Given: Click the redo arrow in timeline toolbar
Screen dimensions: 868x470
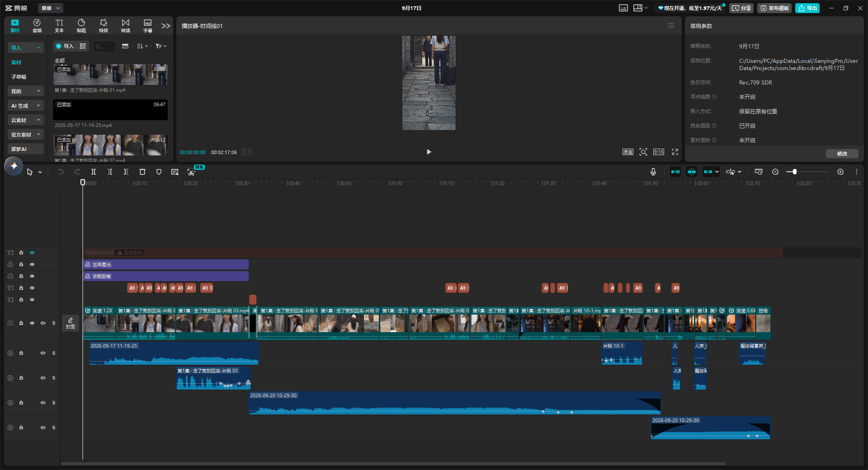Looking at the screenshot, I should [x=77, y=172].
